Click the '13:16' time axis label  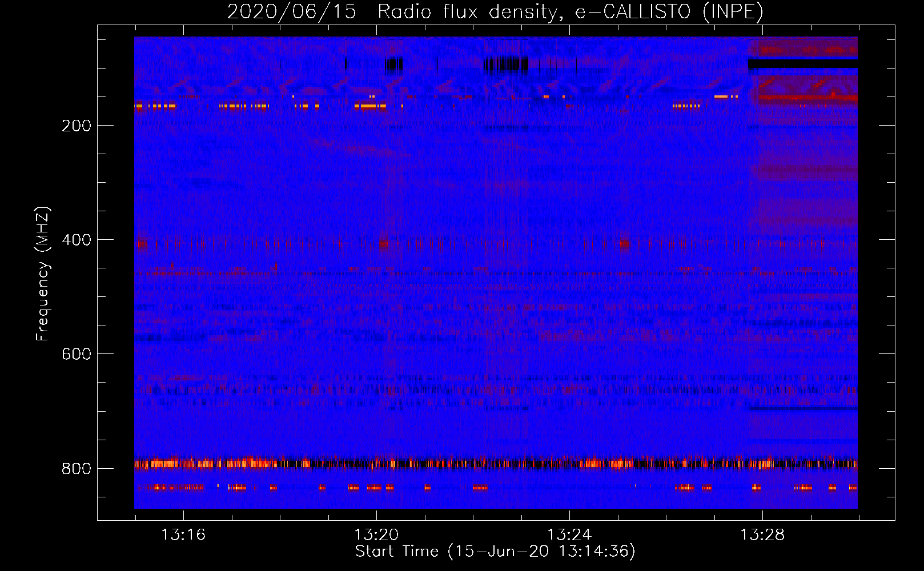pos(183,534)
